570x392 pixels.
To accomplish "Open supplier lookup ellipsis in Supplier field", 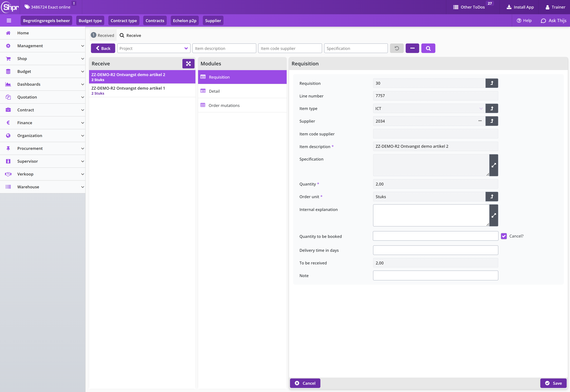I will pyautogui.click(x=480, y=121).
